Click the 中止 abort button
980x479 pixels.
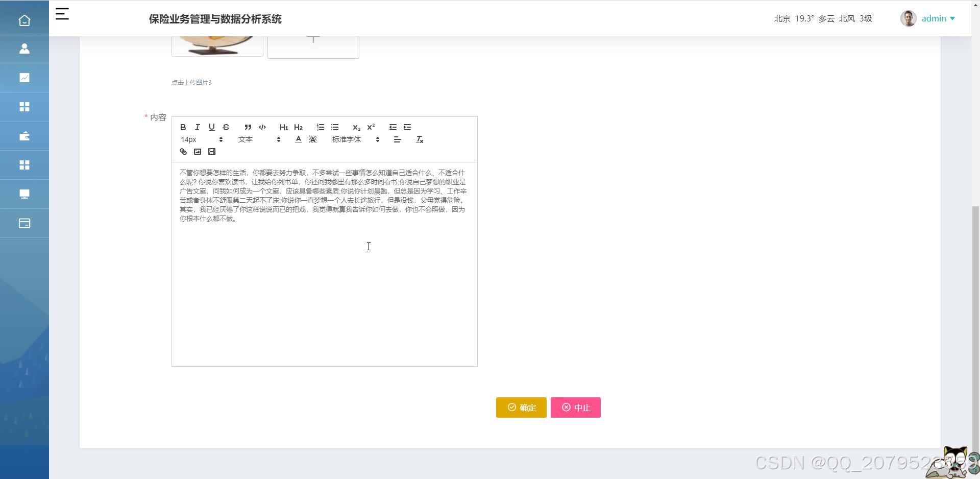575,408
